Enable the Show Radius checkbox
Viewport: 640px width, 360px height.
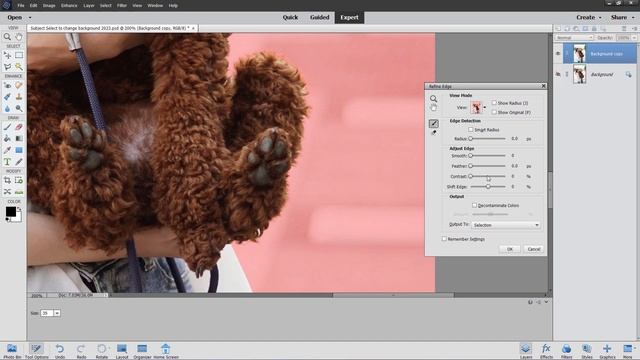494,103
